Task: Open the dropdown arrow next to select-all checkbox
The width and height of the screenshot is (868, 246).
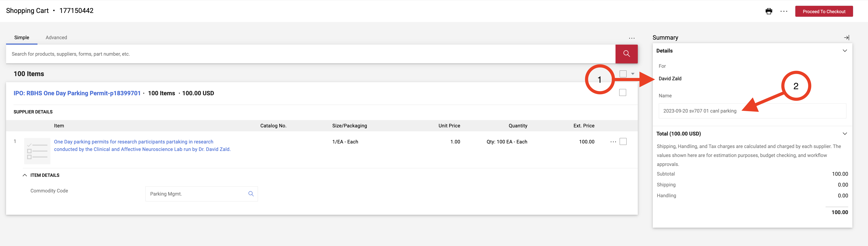Action: tap(632, 74)
